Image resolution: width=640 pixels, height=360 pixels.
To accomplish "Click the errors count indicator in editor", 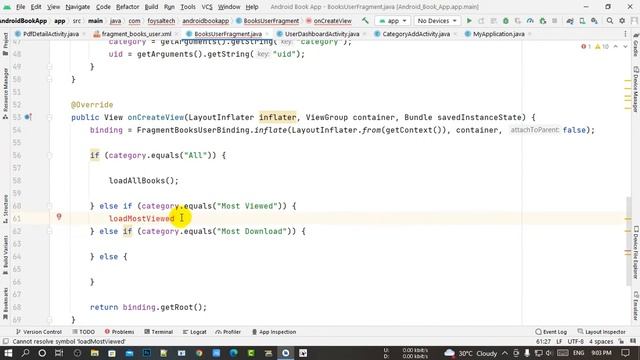I will 586,47.
